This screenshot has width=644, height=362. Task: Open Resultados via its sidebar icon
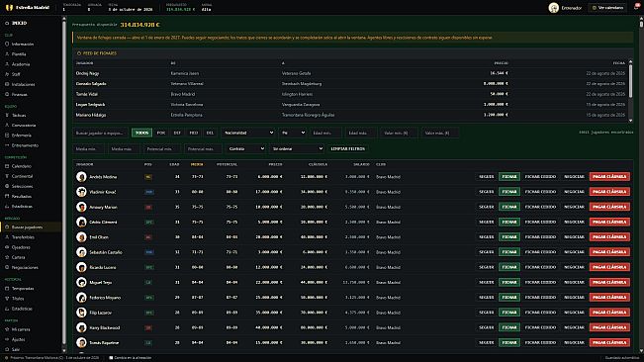[7, 196]
